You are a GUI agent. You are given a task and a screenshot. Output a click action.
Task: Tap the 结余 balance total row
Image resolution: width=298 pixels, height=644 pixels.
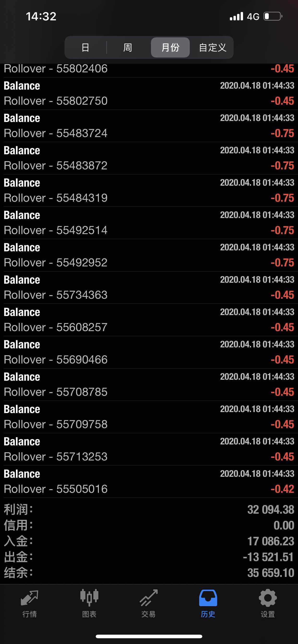[149, 573]
